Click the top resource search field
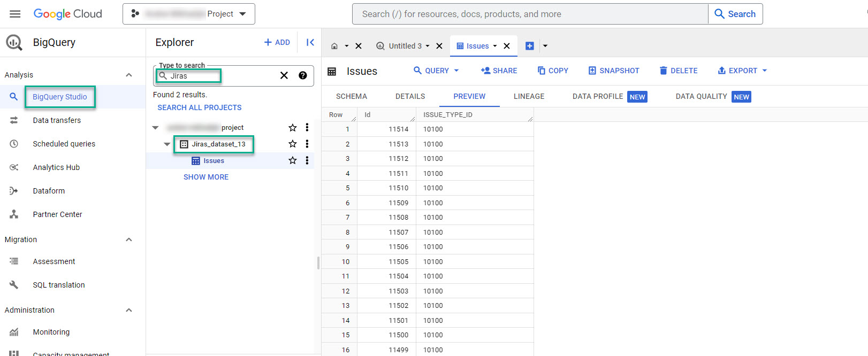The height and width of the screenshot is (356, 868). [x=530, y=14]
